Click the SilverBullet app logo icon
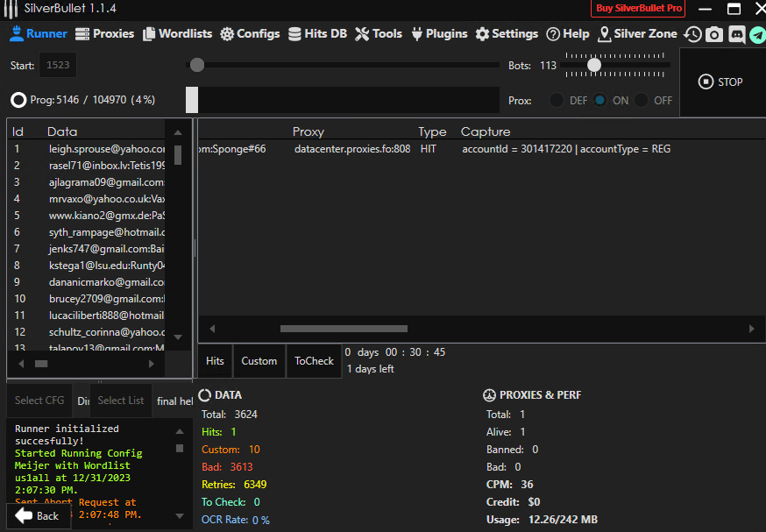Image resolution: width=766 pixels, height=532 pixels. [x=11, y=9]
